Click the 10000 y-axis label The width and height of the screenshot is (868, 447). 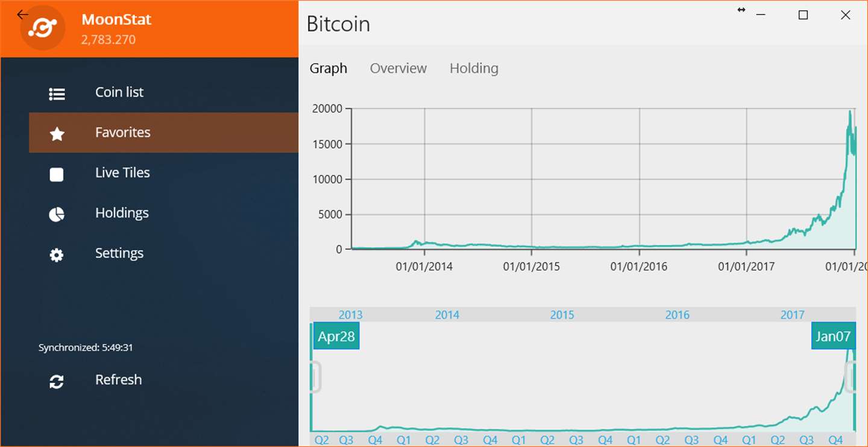coord(327,179)
